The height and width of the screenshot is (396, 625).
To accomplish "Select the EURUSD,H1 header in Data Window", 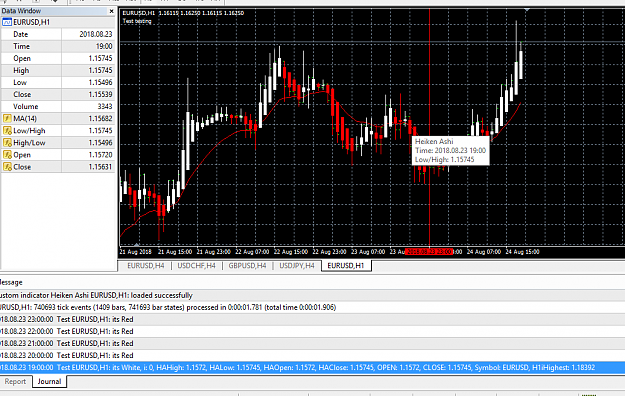I will click(58, 22).
